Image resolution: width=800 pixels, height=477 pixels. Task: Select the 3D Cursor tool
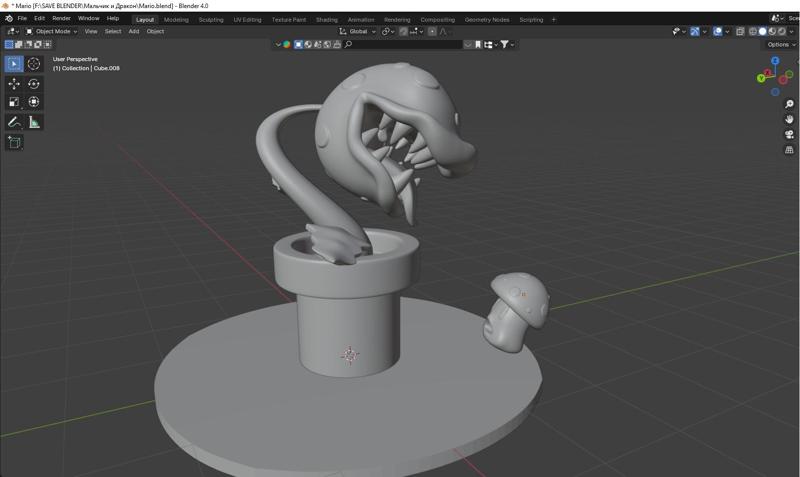[34, 64]
